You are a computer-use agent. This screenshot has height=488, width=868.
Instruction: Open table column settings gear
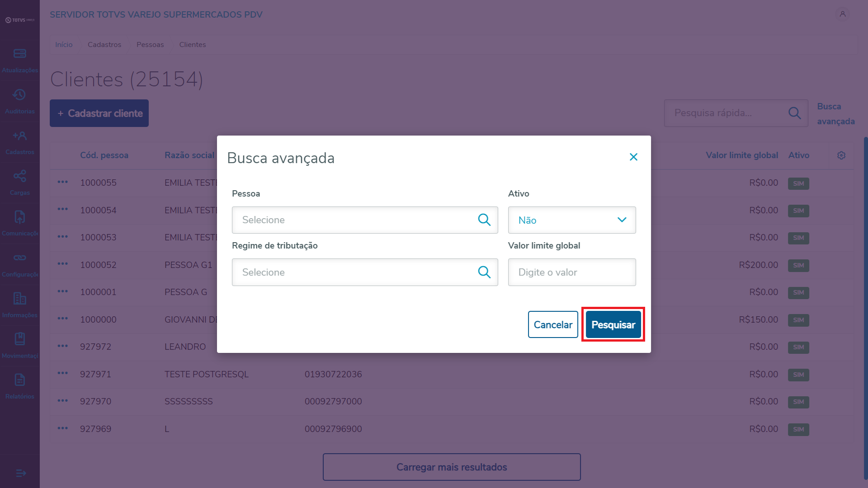841,155
